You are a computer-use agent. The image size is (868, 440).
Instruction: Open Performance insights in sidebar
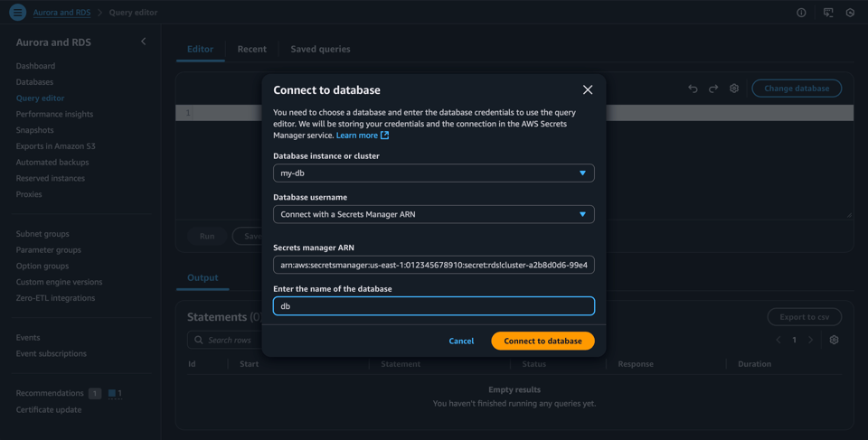click(x=54, y=114)
